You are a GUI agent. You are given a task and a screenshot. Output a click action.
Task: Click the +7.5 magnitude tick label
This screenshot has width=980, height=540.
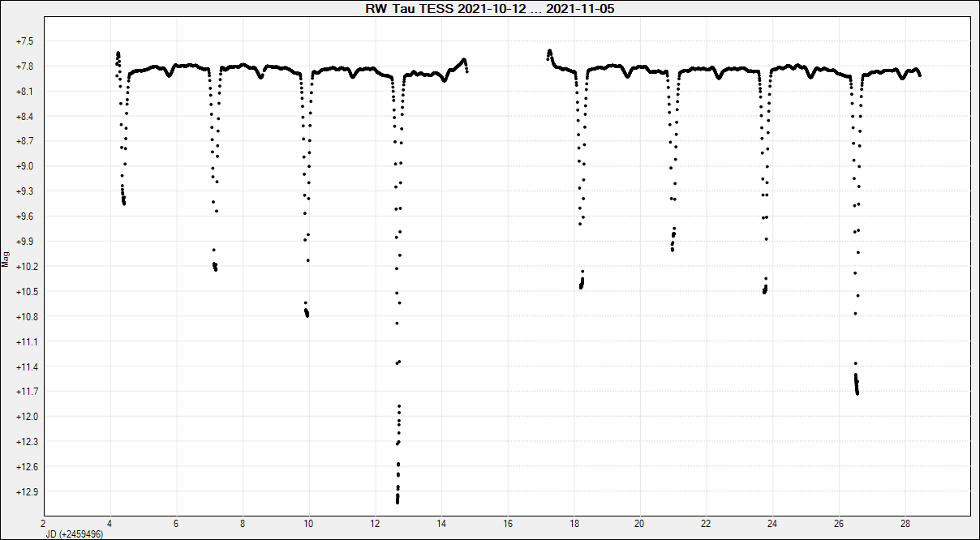[24, 41]
